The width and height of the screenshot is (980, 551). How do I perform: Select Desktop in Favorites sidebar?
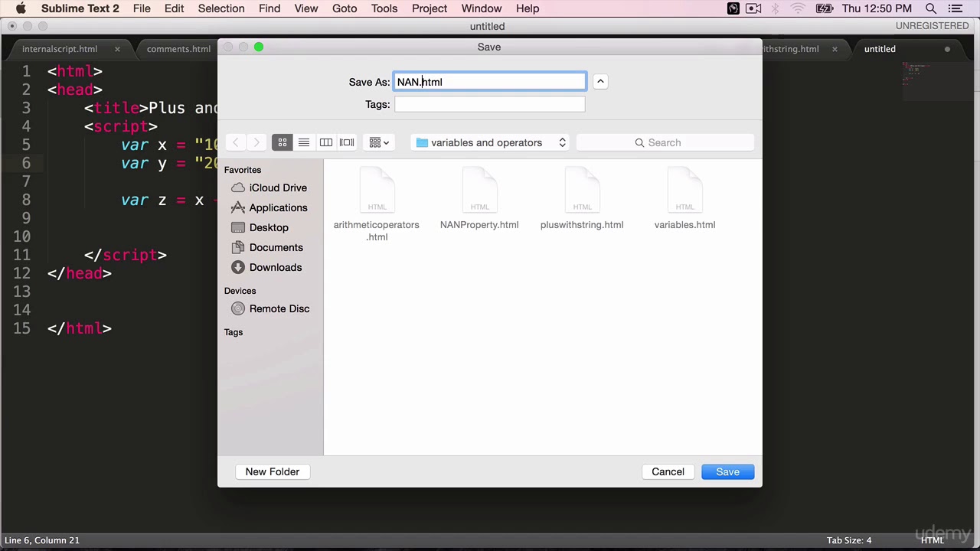click(x=260, y=227)
